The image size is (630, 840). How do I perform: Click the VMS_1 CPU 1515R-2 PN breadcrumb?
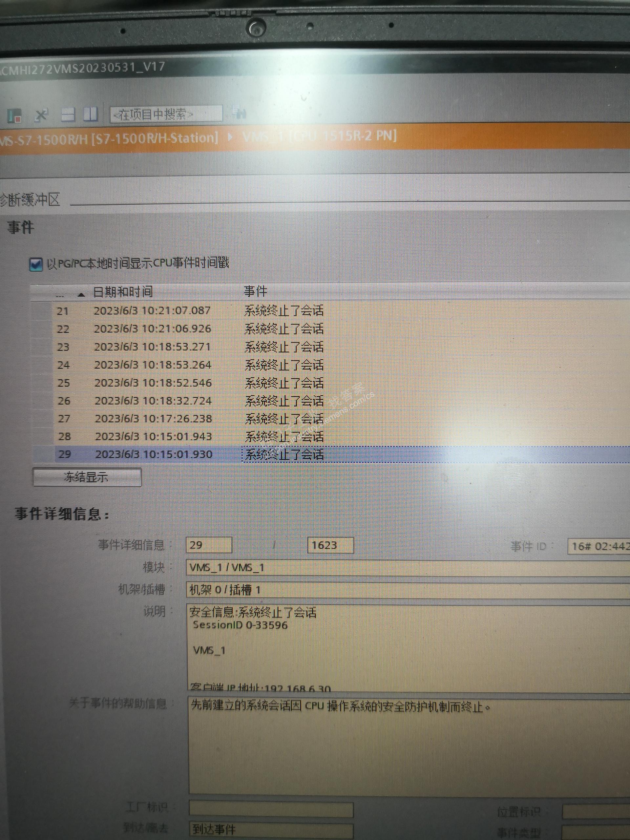pos(319,136)
